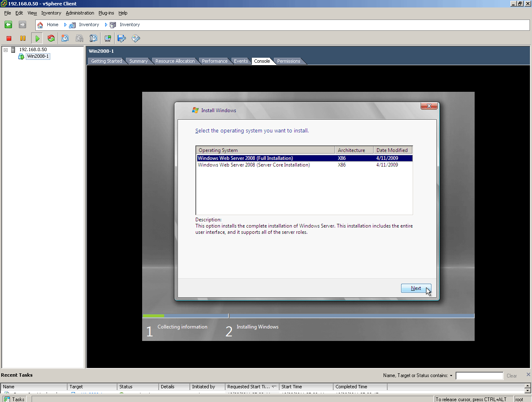Sort tasks by the Initiated by column
532x402 pixels.
207,387
